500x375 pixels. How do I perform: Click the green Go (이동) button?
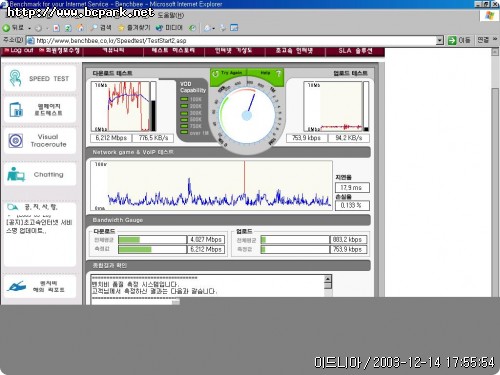(x=459, y=41)
